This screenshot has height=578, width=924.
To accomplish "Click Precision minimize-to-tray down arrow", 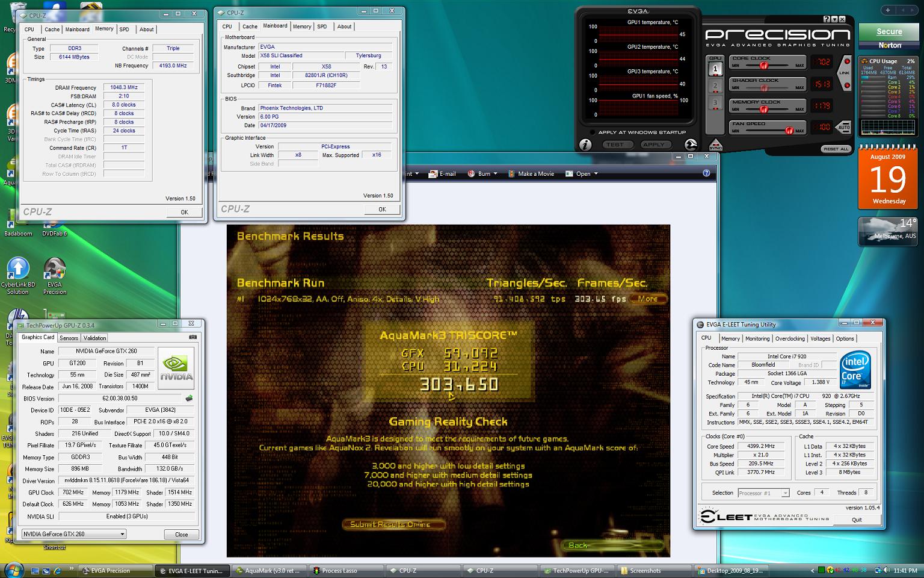I will [x=834, y=20].
